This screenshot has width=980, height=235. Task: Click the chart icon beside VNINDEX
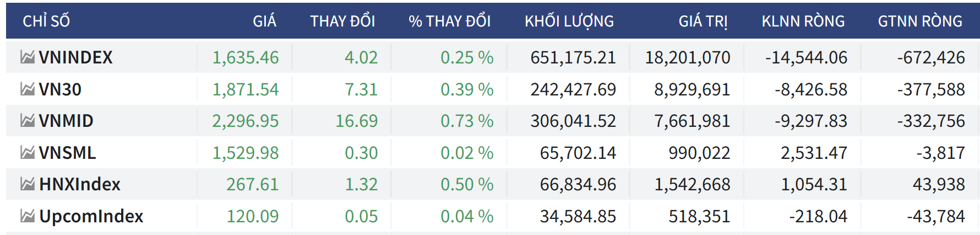28,57
